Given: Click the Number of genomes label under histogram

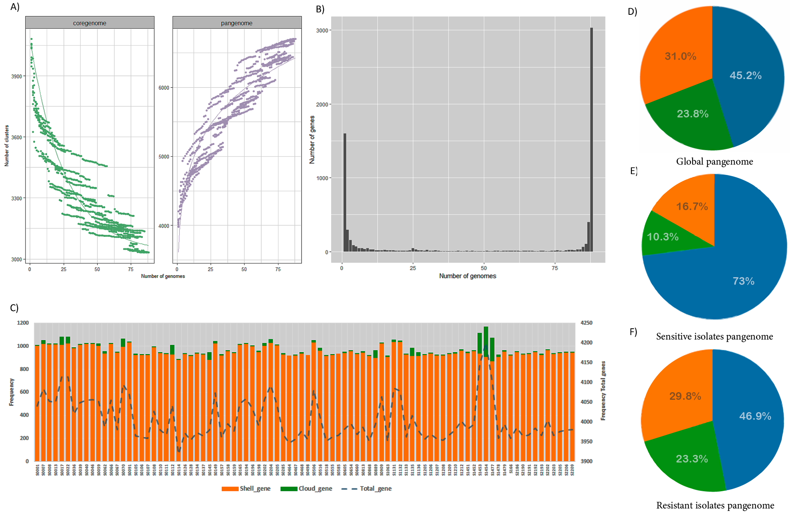Looking at the screenshot, I should pyautogui.click(x=467, y=276).
